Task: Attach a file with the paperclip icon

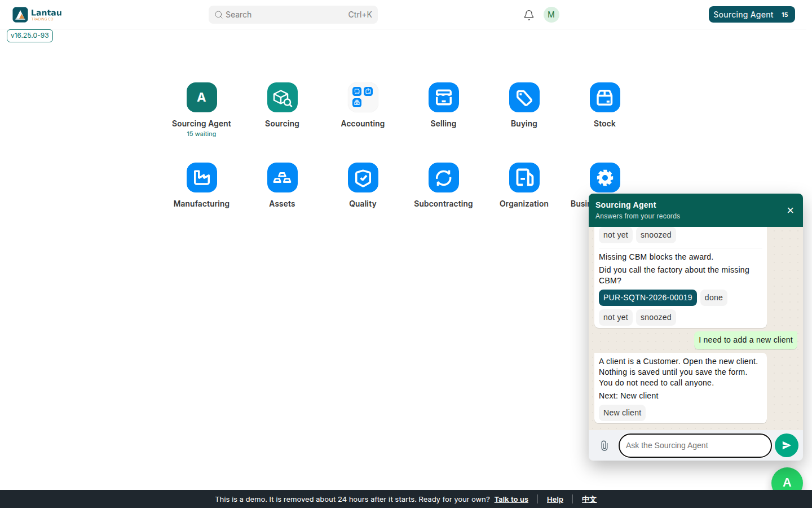Action: [604, 446]
